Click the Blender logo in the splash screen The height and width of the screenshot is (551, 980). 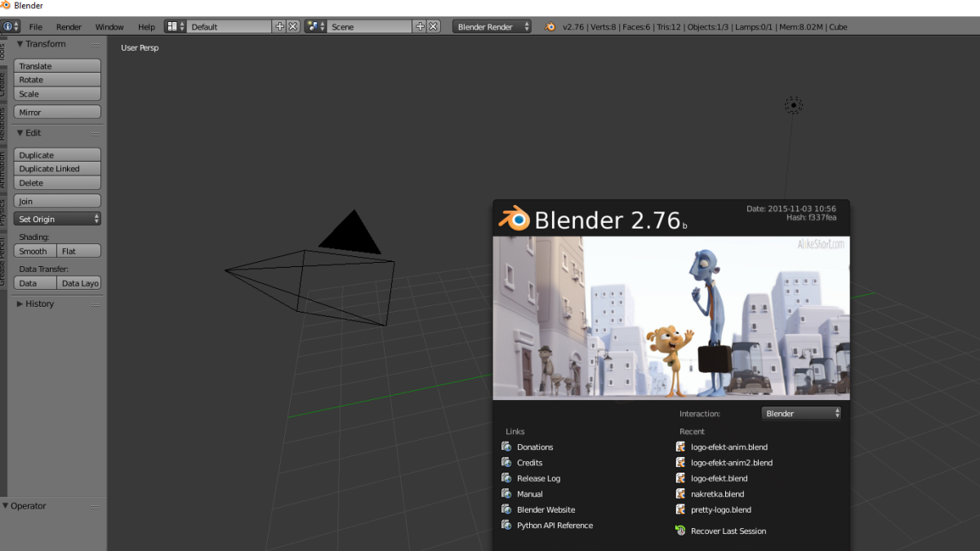tap(514, 219)
